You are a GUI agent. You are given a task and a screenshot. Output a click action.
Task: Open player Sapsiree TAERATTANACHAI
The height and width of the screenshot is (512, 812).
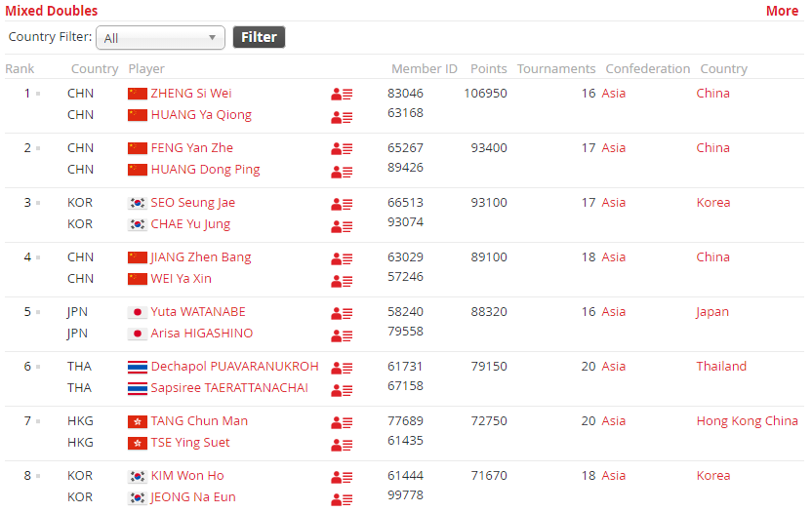pos(229,388)
